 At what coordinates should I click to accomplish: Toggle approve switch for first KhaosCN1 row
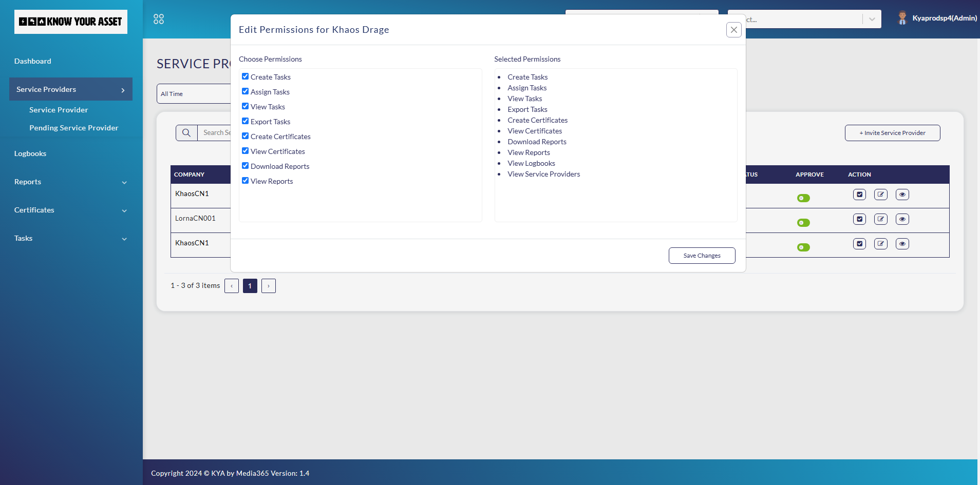(803, 198)
